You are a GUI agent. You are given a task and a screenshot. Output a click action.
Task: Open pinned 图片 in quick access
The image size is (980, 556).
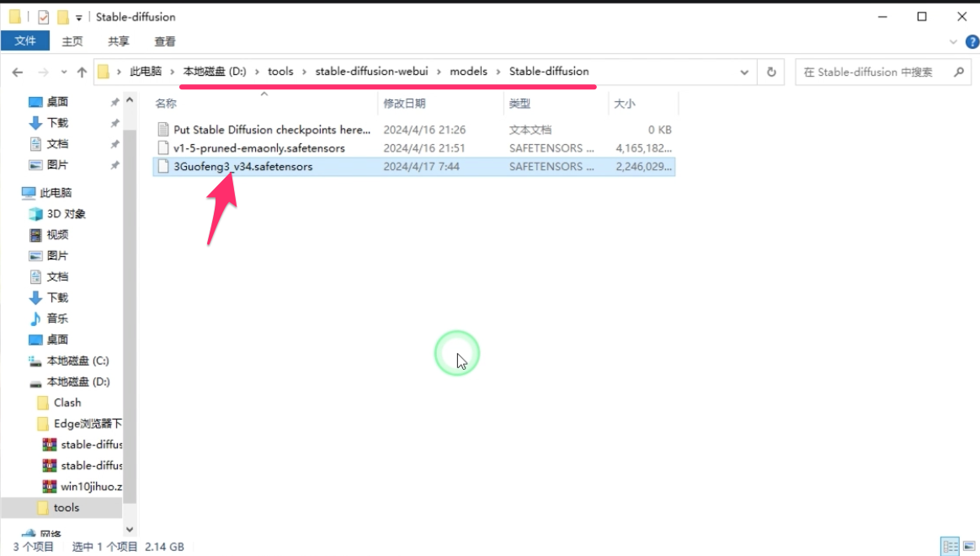(57, 164)
